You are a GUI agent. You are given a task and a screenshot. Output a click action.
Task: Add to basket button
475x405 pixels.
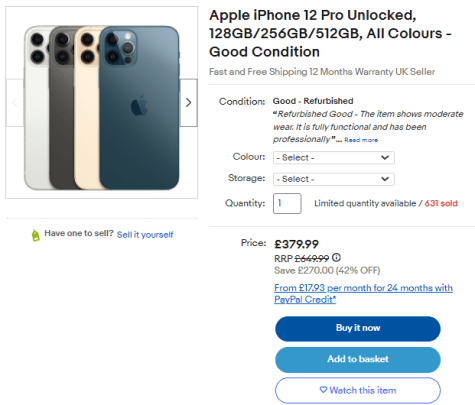[x=358, y=360]
